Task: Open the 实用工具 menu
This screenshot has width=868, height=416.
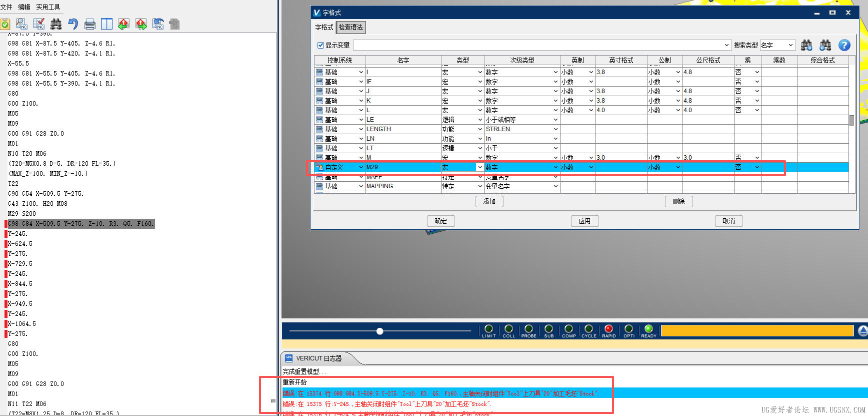Action: pyautogui.click(x=48, y=7)
